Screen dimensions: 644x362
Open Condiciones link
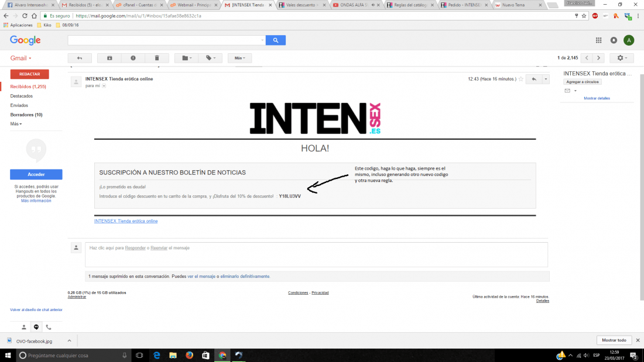[x=298, y=292]
